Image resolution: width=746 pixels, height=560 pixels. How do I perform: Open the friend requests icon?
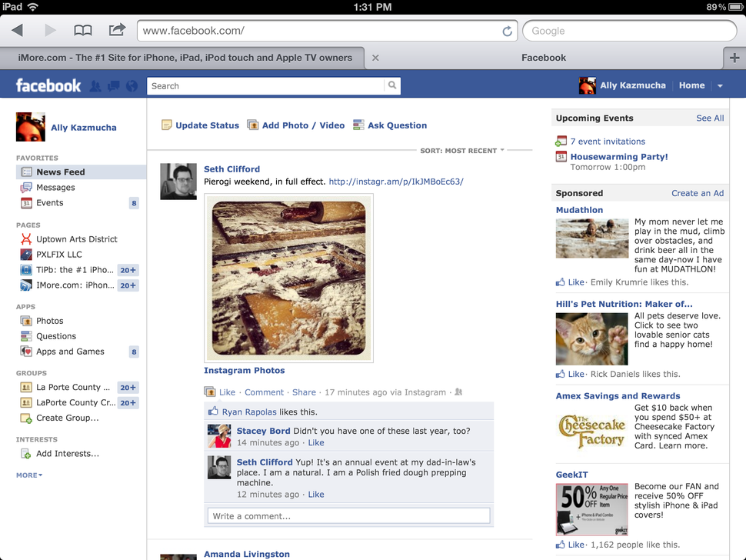tap(95, 85)
